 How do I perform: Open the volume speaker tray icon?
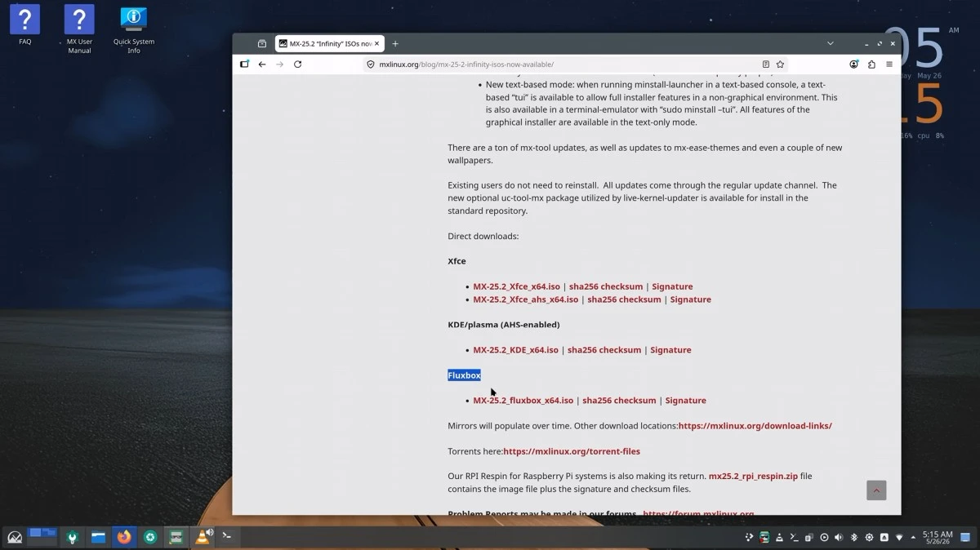(839, 537)
